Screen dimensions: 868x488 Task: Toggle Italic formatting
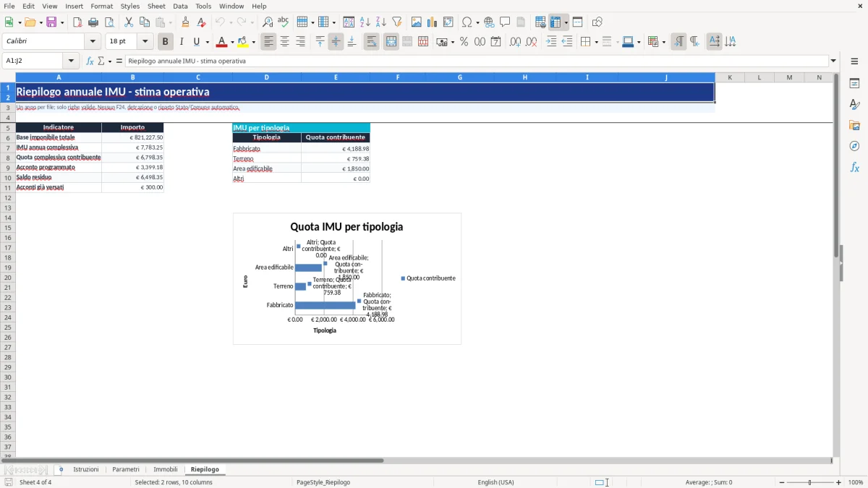[x=181, y=42]
